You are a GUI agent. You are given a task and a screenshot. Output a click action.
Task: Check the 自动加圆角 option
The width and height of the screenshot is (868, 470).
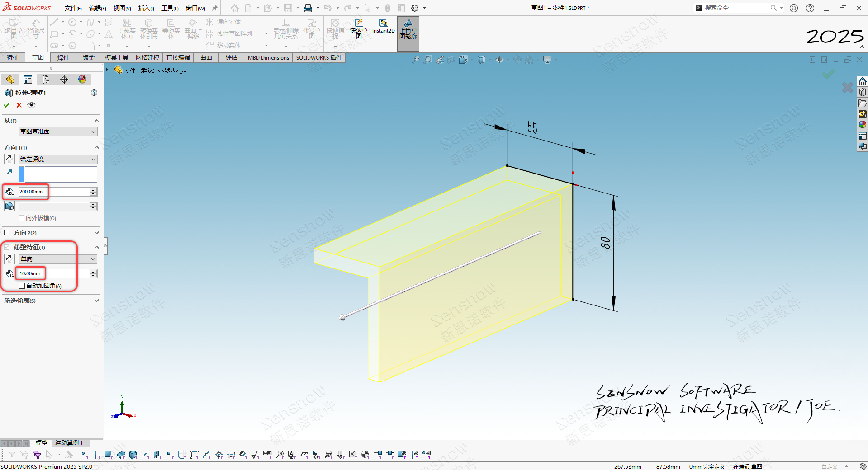(22, 286)
